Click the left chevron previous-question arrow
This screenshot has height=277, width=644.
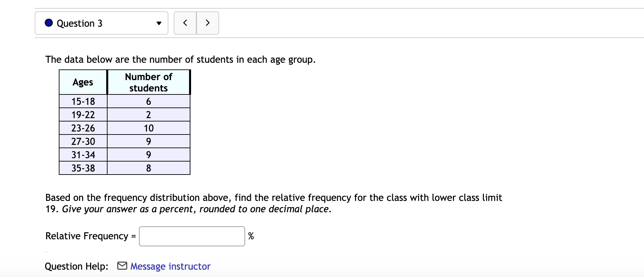tap(185, 23)
